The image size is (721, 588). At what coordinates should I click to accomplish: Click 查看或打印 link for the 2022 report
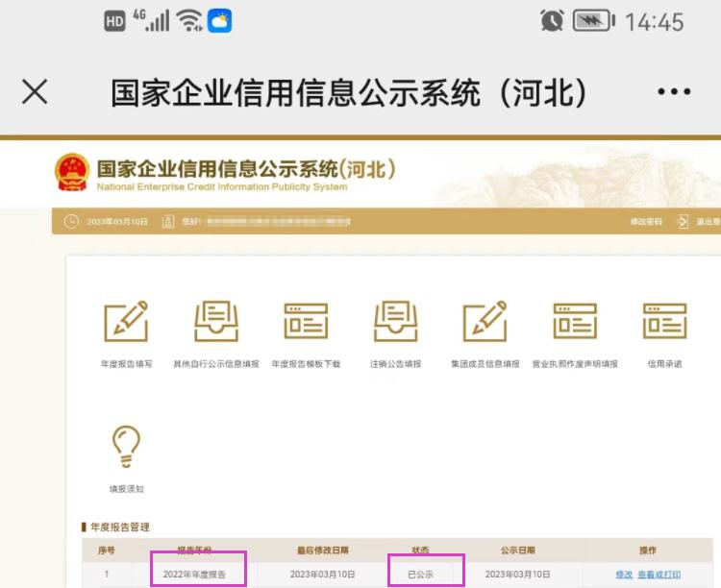pos(659,575)
